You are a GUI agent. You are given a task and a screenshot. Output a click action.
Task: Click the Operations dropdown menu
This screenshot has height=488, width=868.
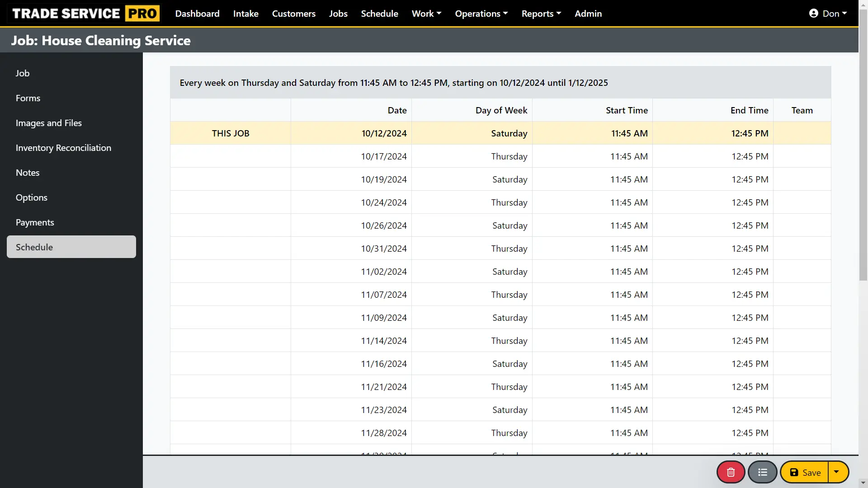481,13
